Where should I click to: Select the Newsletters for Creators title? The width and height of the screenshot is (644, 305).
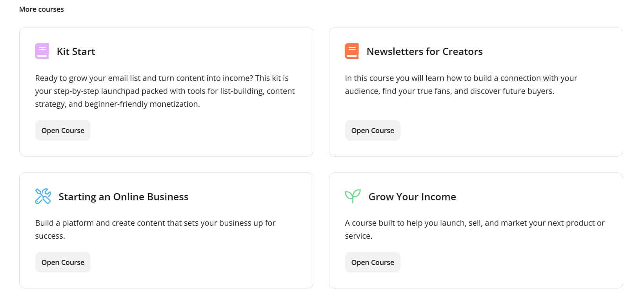pos(425,51)
